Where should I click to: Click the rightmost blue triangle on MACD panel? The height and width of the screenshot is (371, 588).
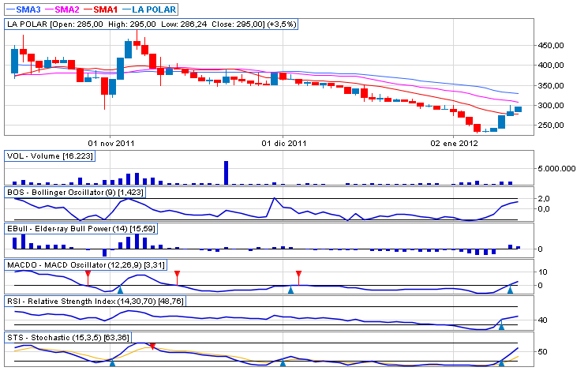[510, 290]
